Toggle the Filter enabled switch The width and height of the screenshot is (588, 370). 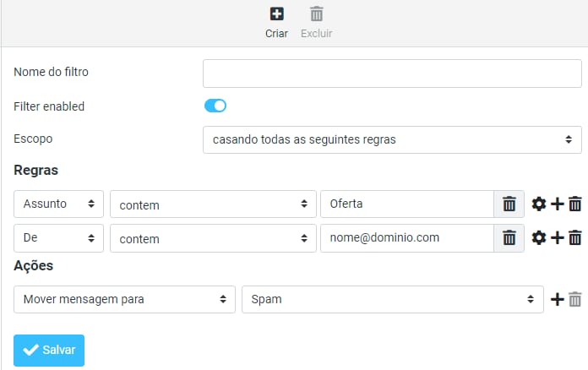[x=215, y=106]
